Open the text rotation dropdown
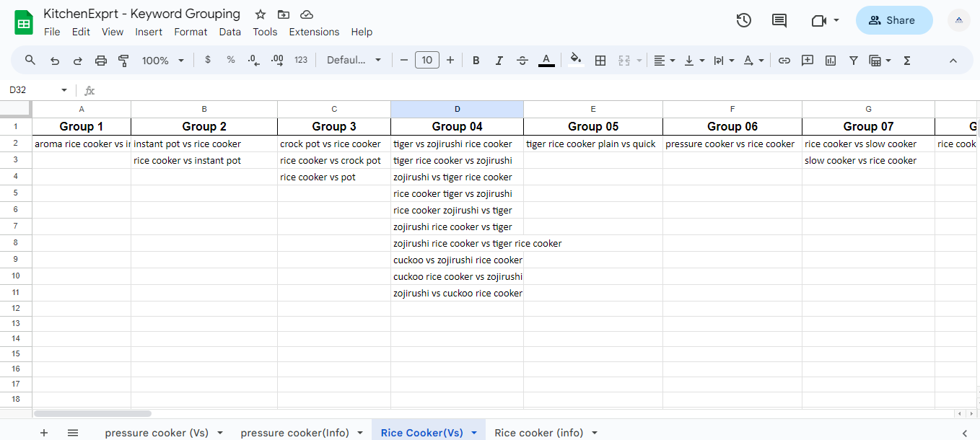The height and width of the screenshot is (440, 980). [753, 61]
